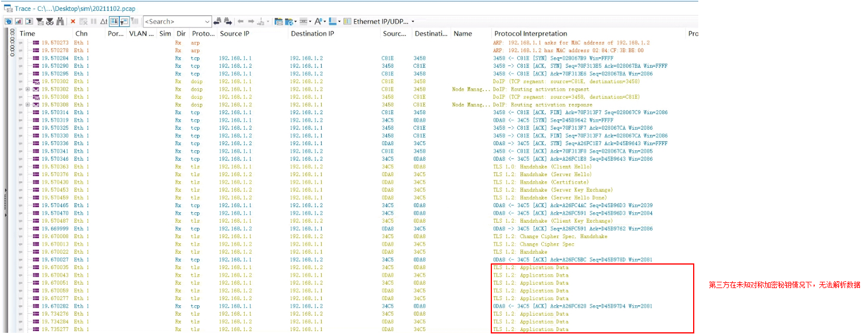Click the red X delete icon
The image size is (868, 334).
pos(73,21)
